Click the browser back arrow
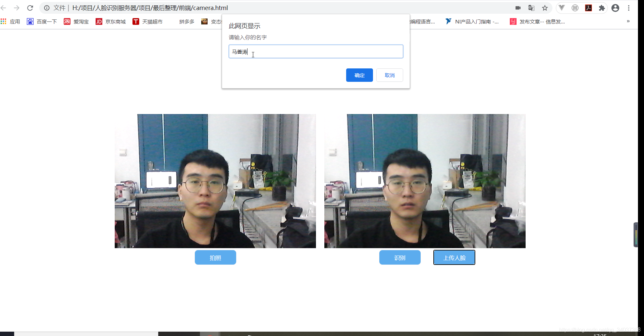Image resolution: width=644 pixels, height=336 pixels. [4, 8]
